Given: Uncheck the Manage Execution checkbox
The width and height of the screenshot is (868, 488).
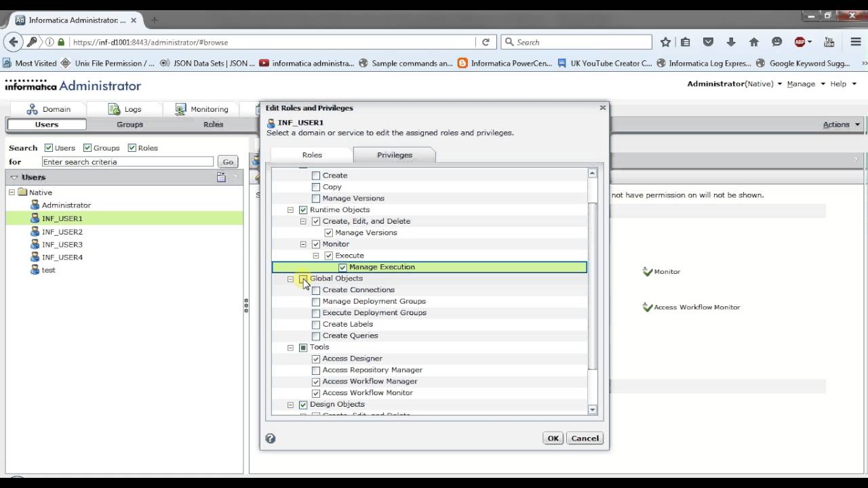Looking at the screenshot, I should coord(342,267).
